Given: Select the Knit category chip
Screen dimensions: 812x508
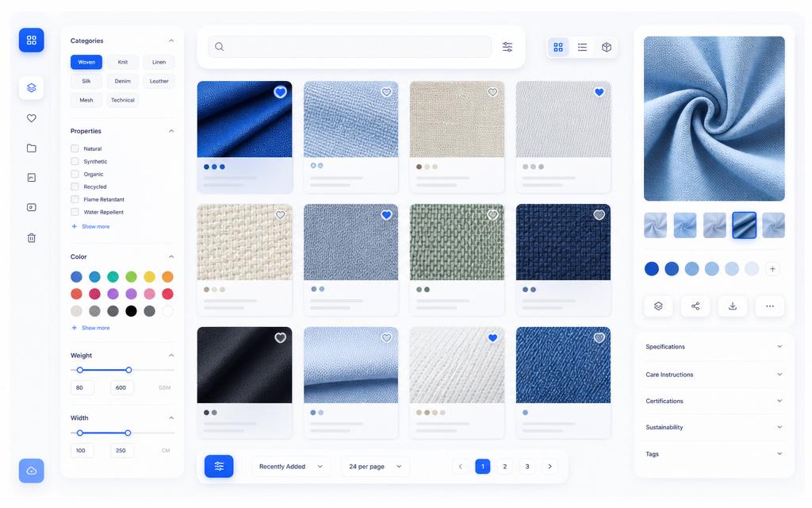Looking at the screenshot, I should [123, 62].
